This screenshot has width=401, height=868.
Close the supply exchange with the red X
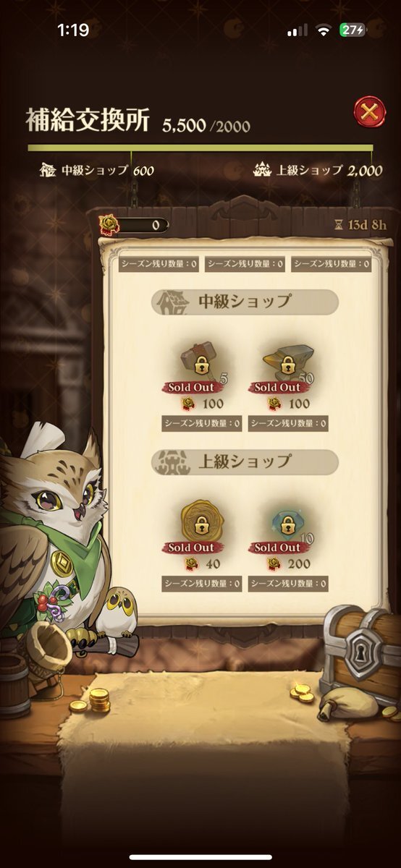coord(369,112)
